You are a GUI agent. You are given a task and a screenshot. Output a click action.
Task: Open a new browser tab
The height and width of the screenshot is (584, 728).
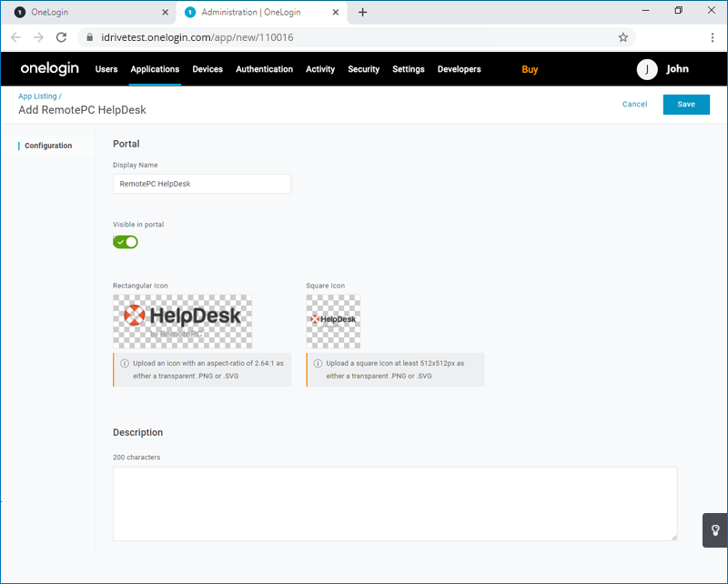[x=362, y=12]
